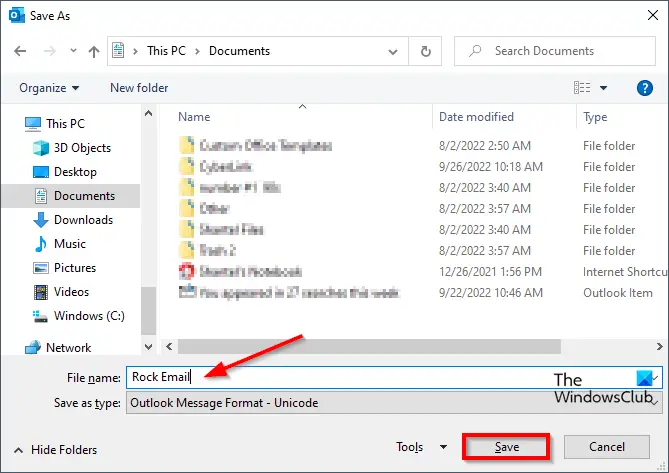Click the Change your view icon

click(x=582, y=88)
